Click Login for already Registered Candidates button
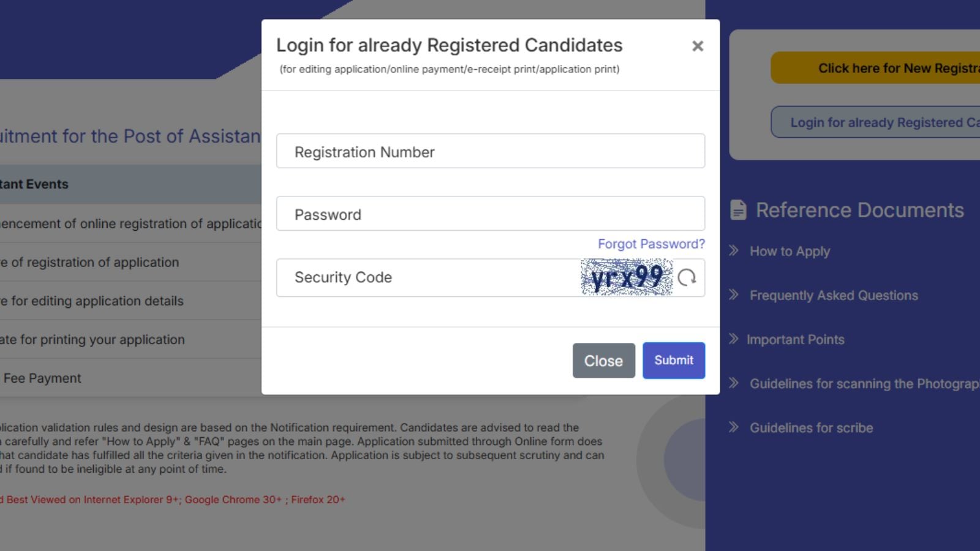 pos(876,122)
